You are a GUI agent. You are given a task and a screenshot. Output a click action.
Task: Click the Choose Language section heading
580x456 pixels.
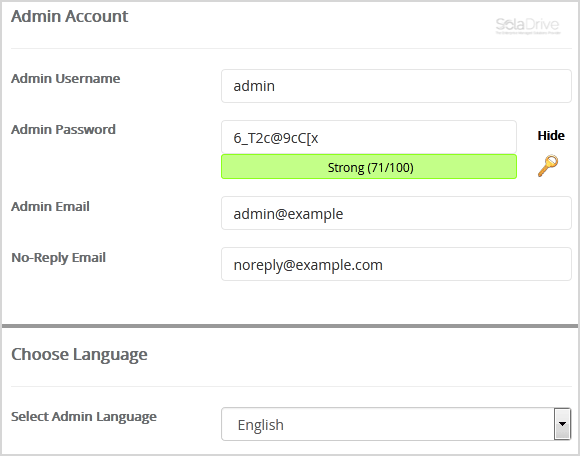click(79, 355)
